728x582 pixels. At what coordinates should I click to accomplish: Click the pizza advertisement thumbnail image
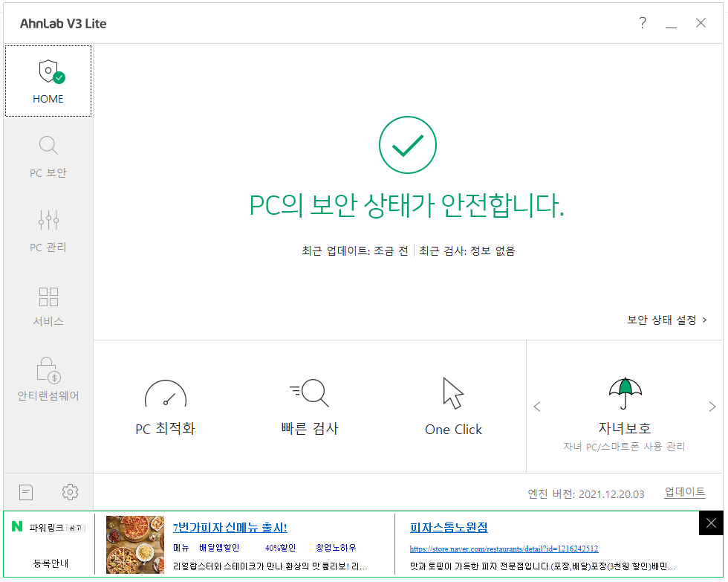pos(134,545)
